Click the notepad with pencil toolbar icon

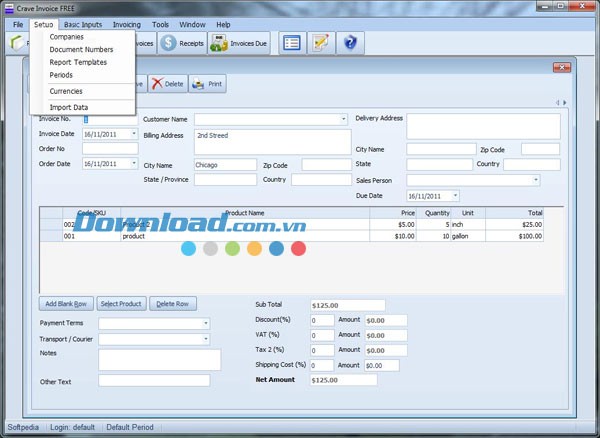click(321, 43)
